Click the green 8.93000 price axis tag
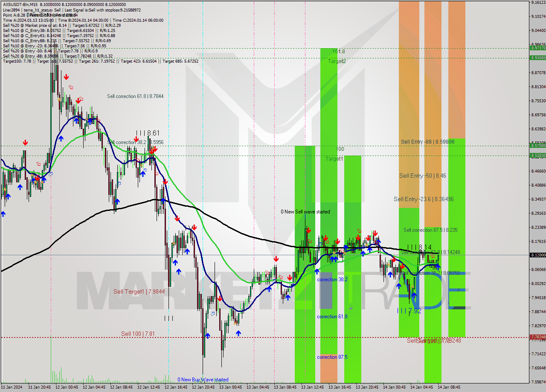546x392 pixels. (538, 58)
